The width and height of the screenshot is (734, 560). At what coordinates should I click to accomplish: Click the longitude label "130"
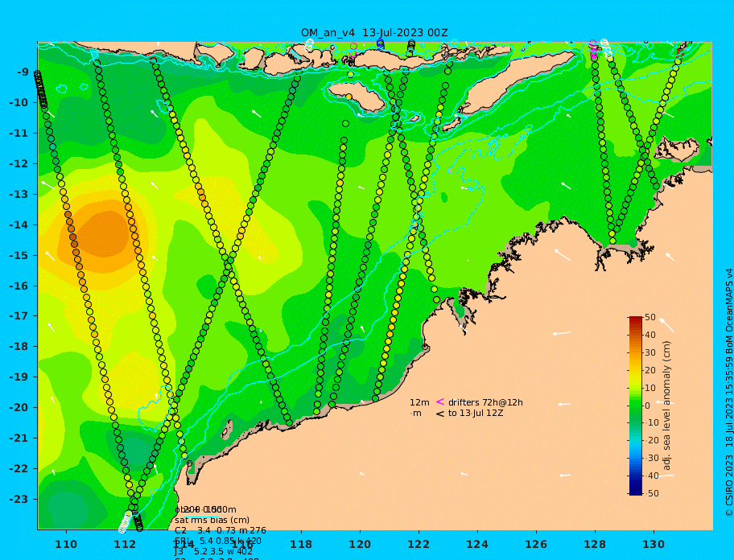click(654, 545)
